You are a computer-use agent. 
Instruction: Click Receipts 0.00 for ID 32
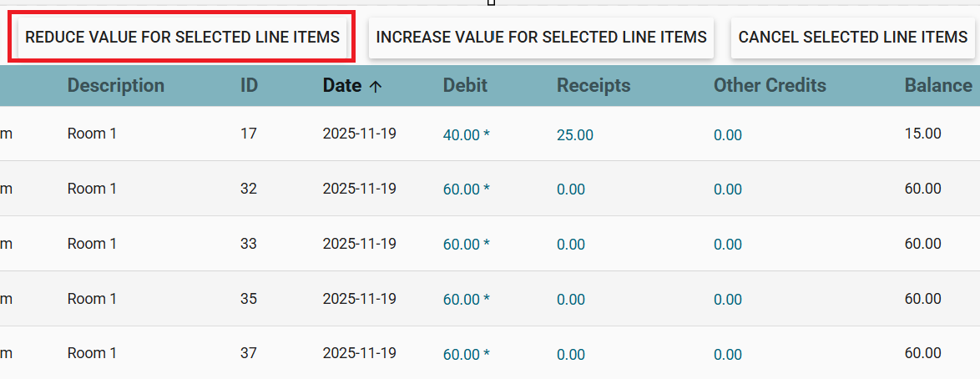pos(571,189)
